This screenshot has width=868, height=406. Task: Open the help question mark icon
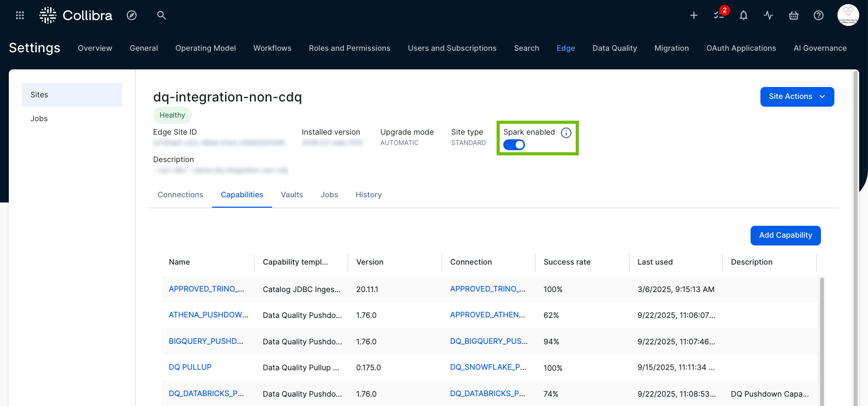coord(818,16)
